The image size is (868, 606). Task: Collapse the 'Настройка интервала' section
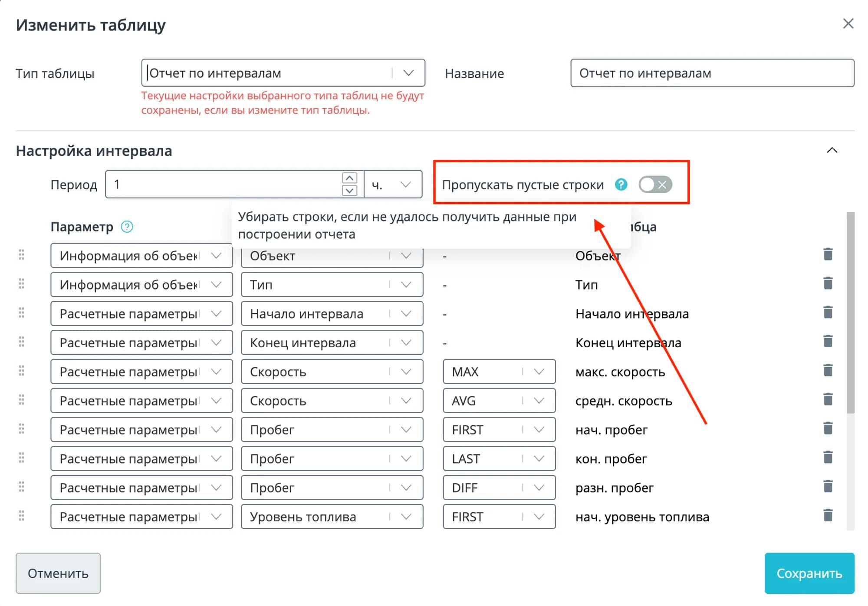[x=832, y=151]
